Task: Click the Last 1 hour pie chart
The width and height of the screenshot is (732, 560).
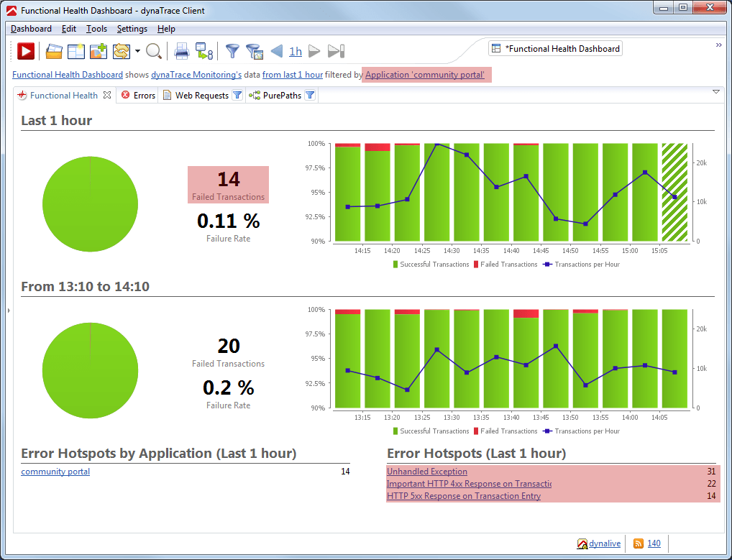Action: click(x=90, y=204)
